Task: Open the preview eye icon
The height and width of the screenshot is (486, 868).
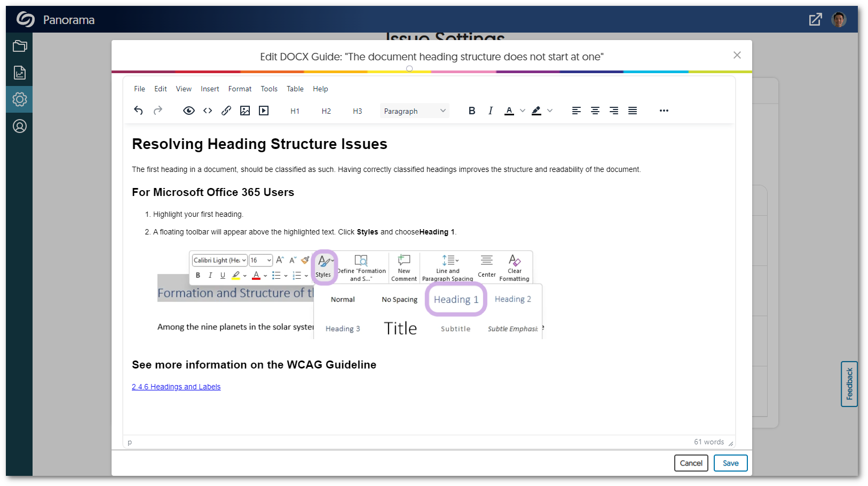Action: 188,111
